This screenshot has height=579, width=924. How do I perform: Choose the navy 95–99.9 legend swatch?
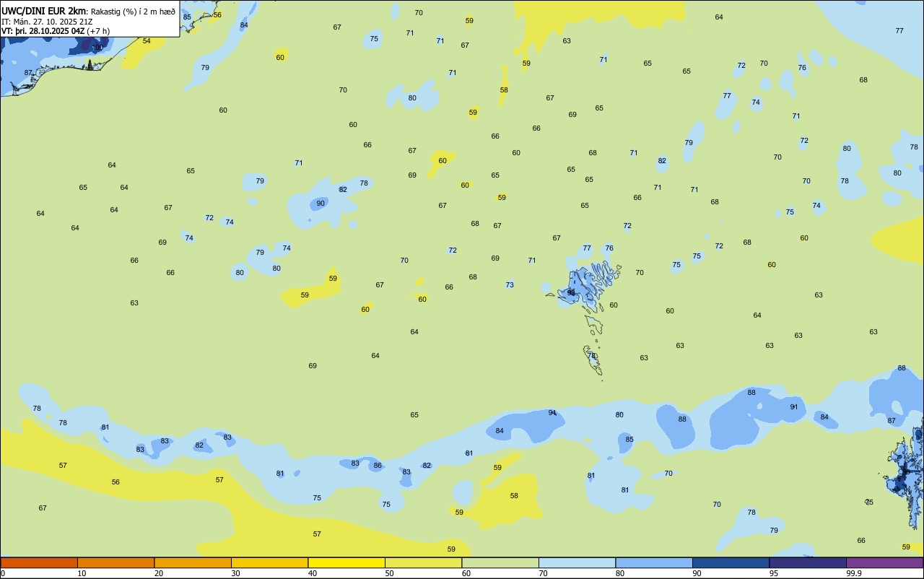tap(808, 562)
